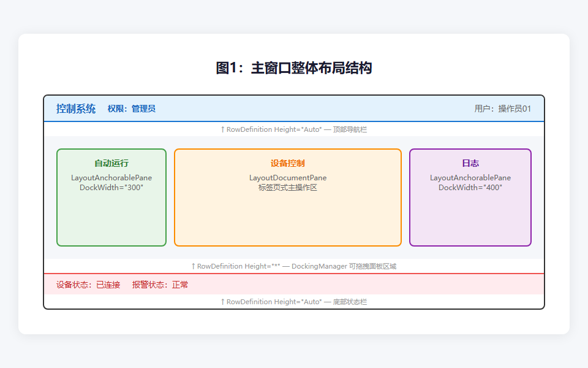Image resolution: width=588 pixels, height=368 pixels.
Task: Open the 自动运行 panel heading
Action: click(x=111, y=163)
